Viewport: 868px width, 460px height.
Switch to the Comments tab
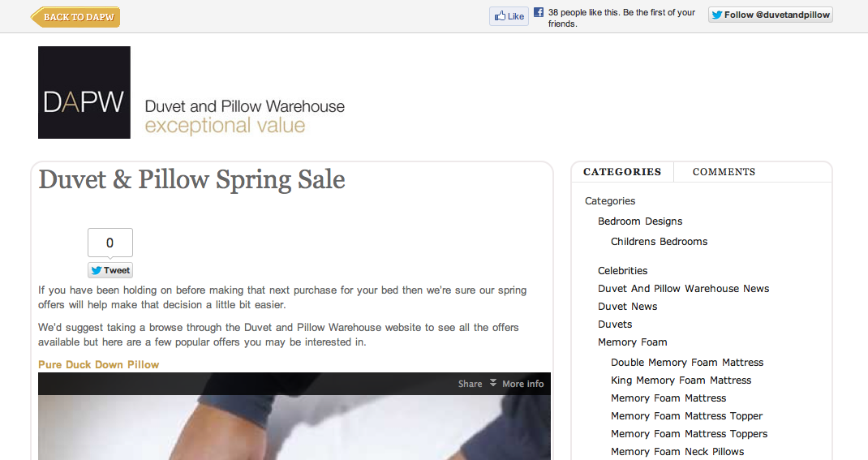click(724, 172)
